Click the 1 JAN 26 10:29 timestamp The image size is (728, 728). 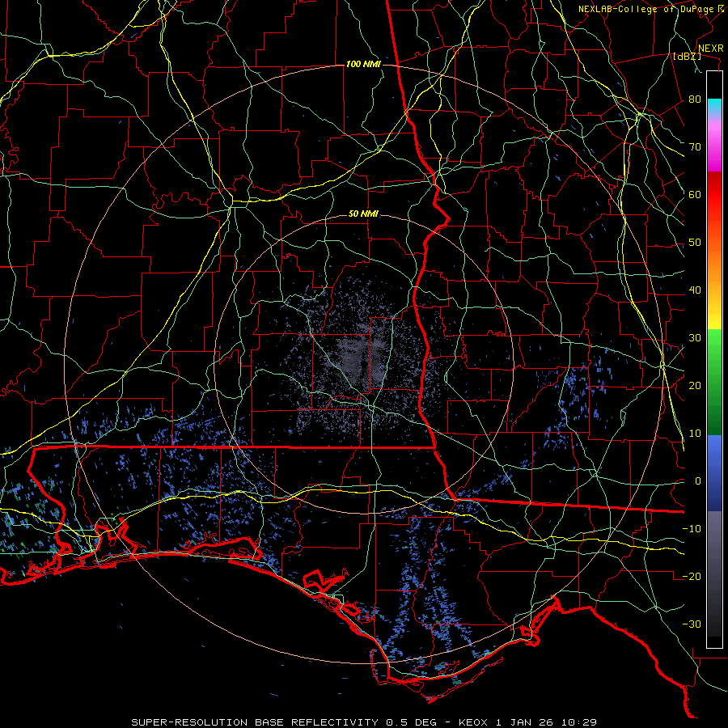tap(548, 722)
